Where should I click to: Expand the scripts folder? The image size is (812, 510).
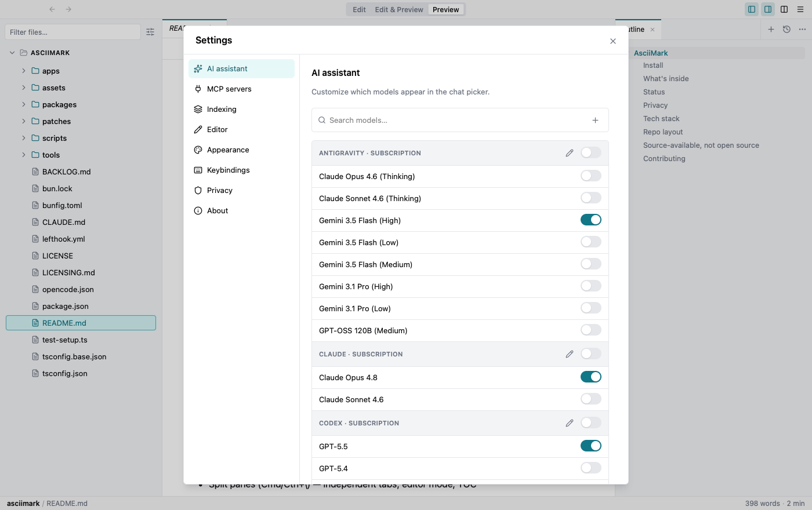click(x=24, y=138)
